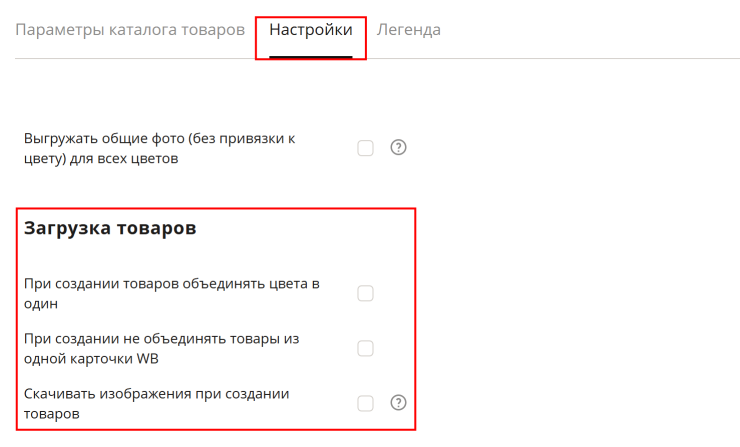The image size is (740, 447).
Task: Switch to the Настройки tab
Action: pos(311,30)
